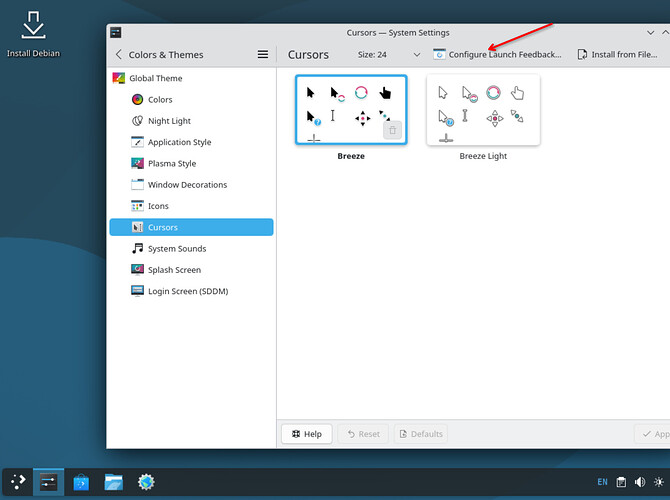
Task: Open Plasma Style settings
Action: point(191,163)
